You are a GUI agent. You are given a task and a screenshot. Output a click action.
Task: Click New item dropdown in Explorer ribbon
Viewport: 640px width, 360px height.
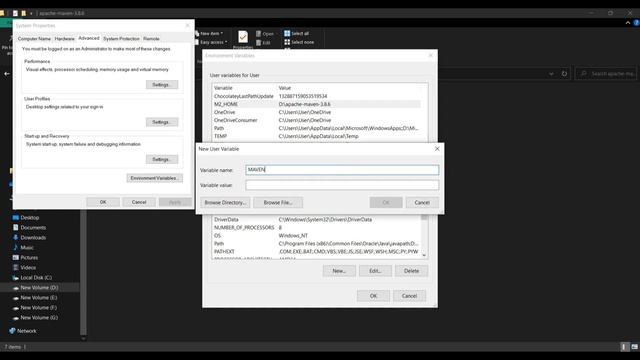[209, 33]
